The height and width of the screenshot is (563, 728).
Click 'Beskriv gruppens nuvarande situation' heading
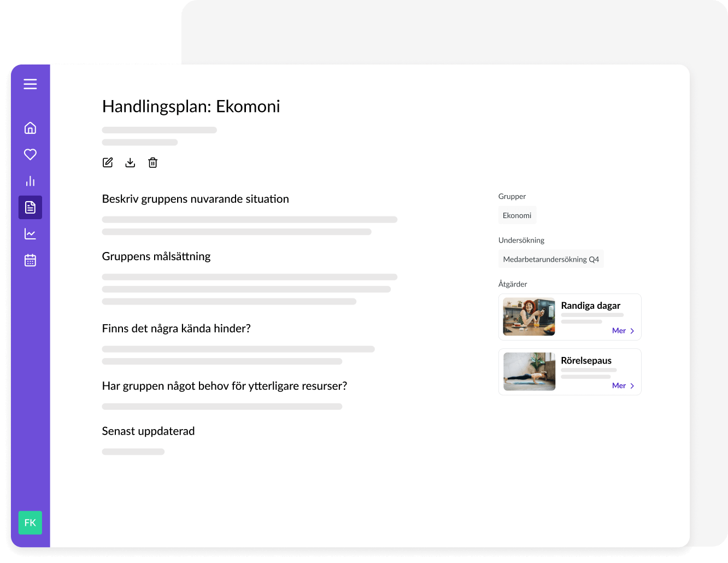click(x=196, y=199)
